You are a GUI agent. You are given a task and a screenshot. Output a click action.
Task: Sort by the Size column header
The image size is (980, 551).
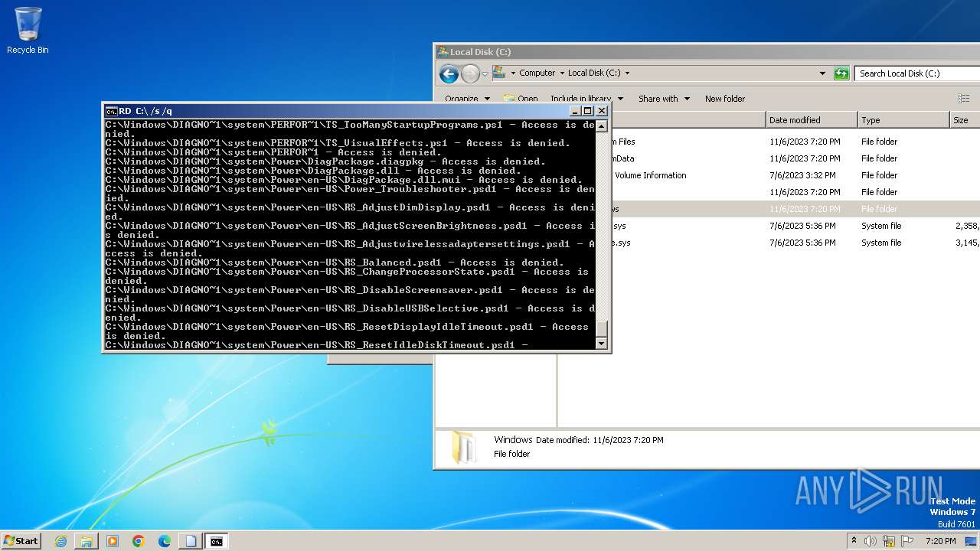pos(965,120)
